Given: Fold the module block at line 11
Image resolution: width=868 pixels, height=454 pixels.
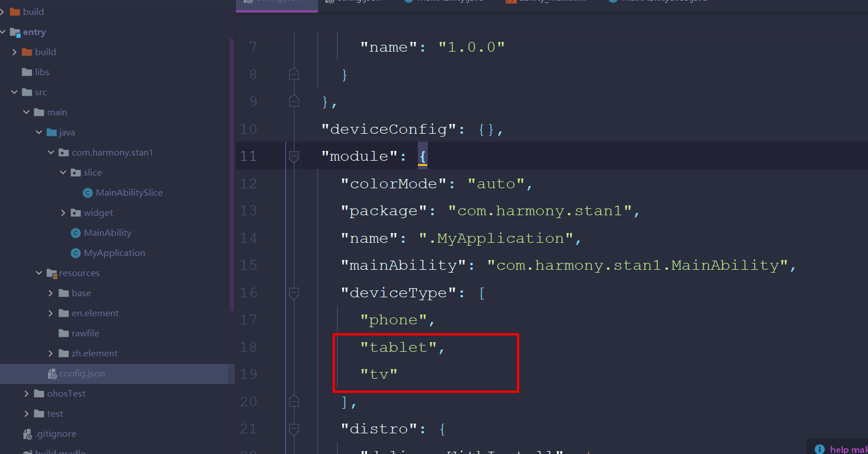Looking at the screenshot, I should (x=294, y=156).
